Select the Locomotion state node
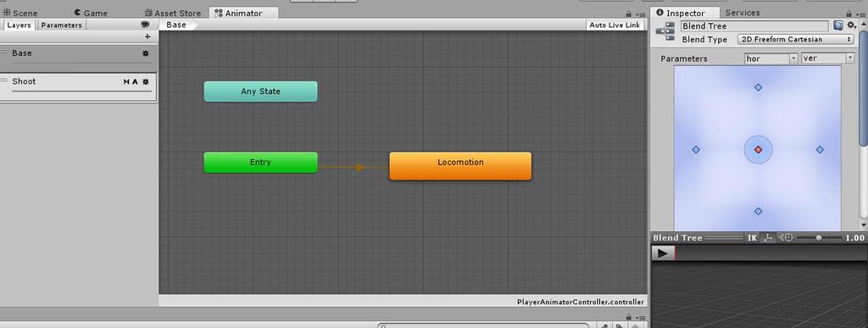868x328 pixels. [460, 166]
